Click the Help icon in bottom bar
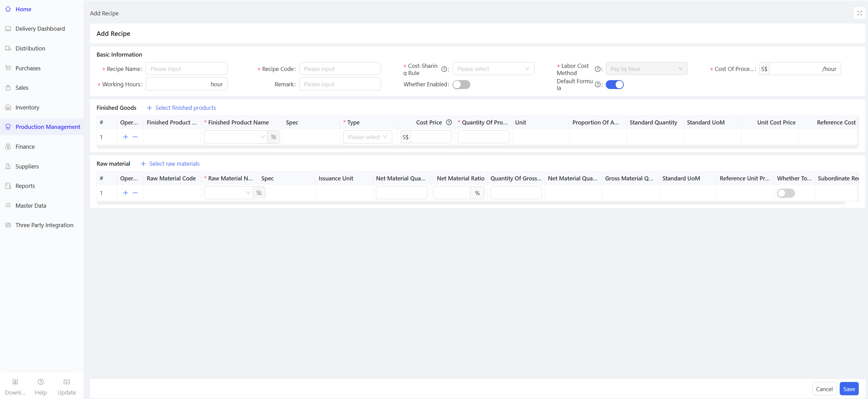Image resolution: width=868 pixels, height=399 pixels. pos(41,382)
